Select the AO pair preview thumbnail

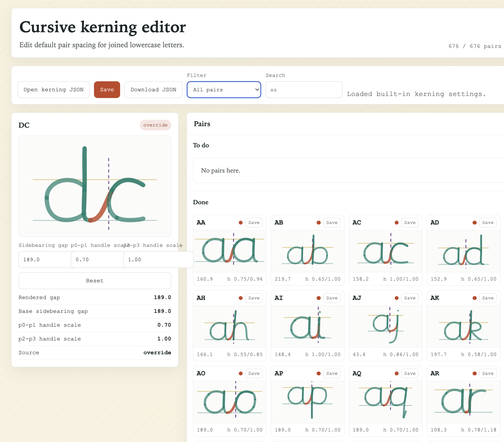coord(230,402)
